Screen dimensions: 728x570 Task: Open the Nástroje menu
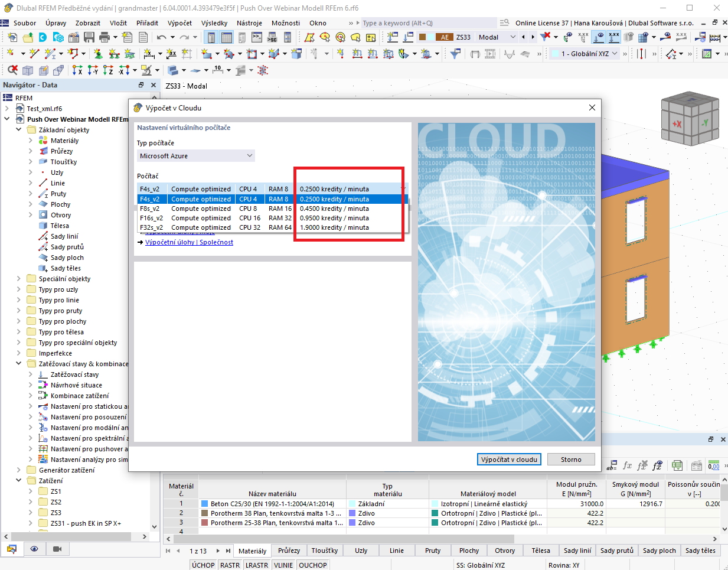tap(249, 23)
